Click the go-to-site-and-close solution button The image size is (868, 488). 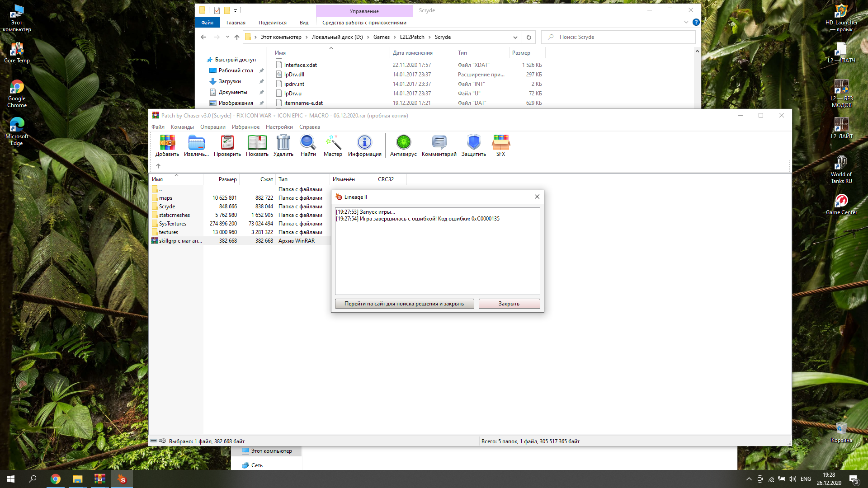(x=404, y=304)
